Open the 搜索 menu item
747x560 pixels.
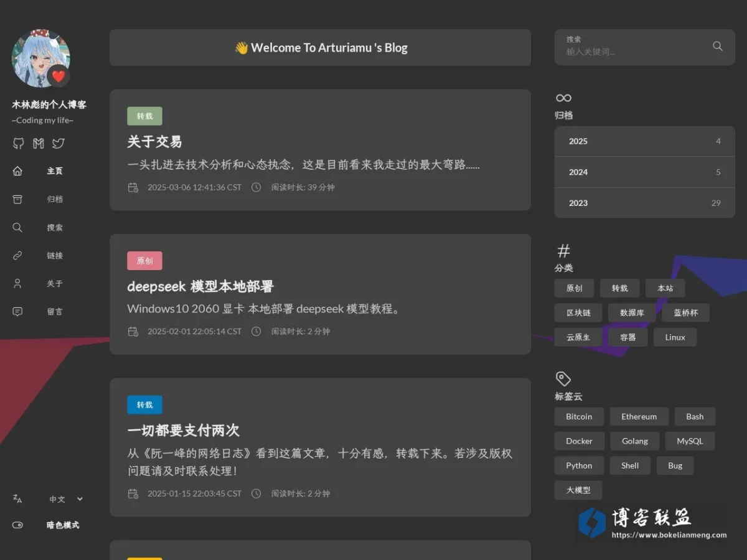[55, 228]
